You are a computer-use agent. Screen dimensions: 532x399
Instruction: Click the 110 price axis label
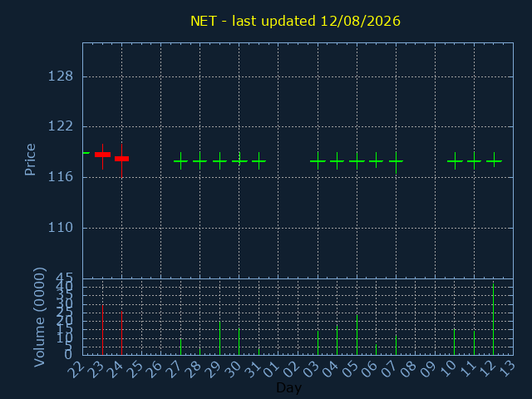(x=61, y=228)
